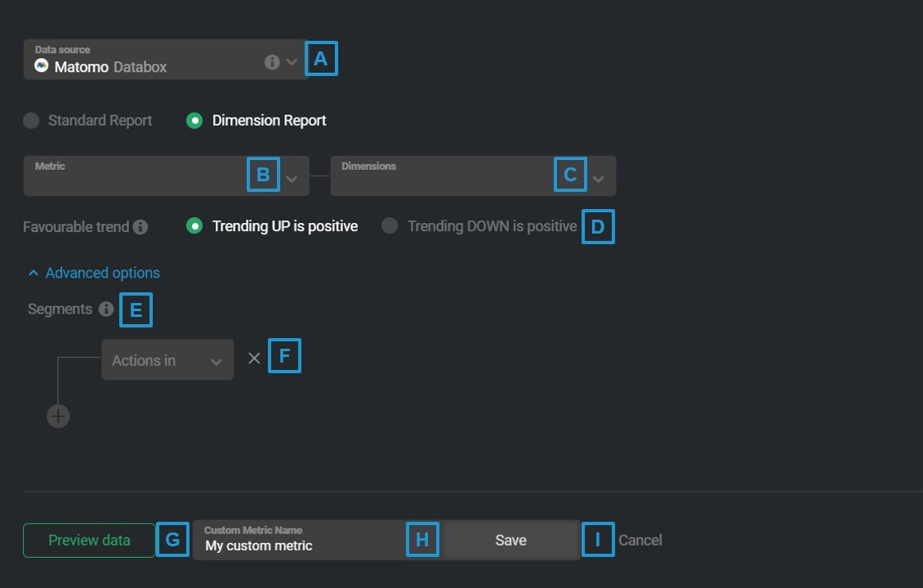Click the Advanced options label
This screenshot has width=923, height=588.
(102, 272)
